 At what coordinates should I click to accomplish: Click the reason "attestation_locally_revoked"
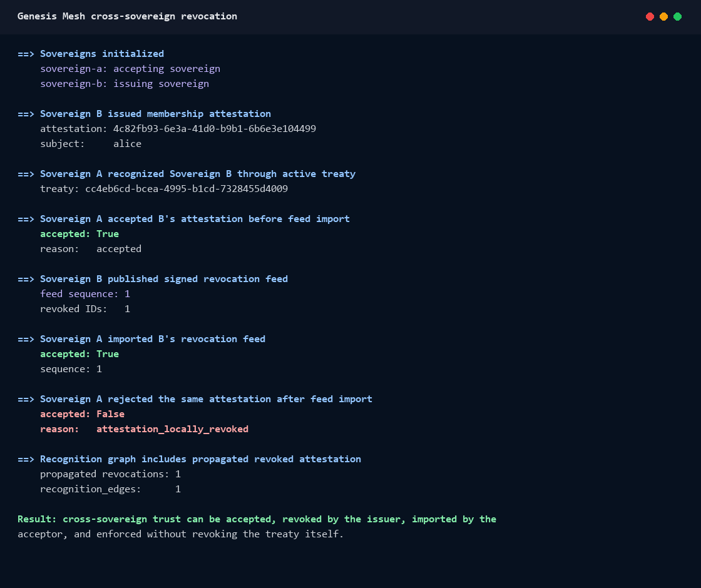[x=173, y=429]
